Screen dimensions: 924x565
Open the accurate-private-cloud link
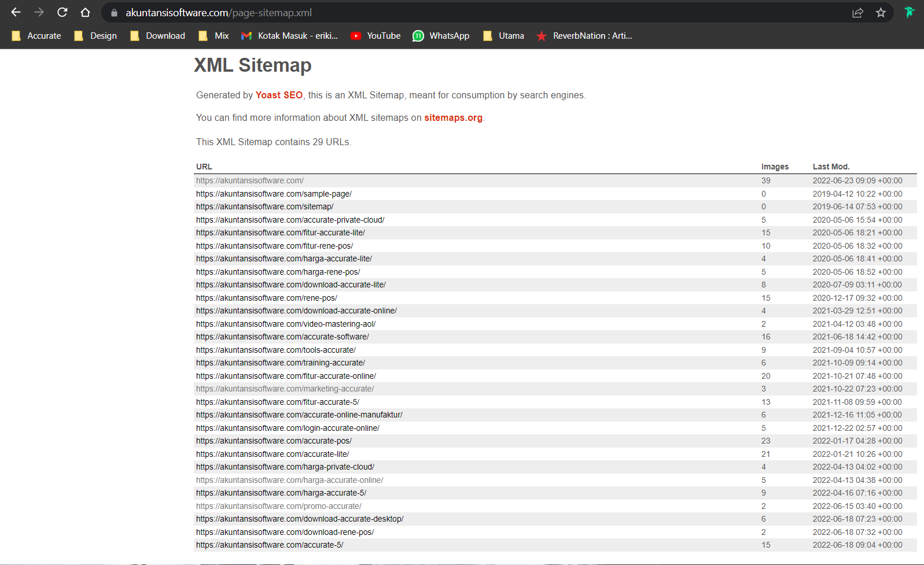coord(290,220)
